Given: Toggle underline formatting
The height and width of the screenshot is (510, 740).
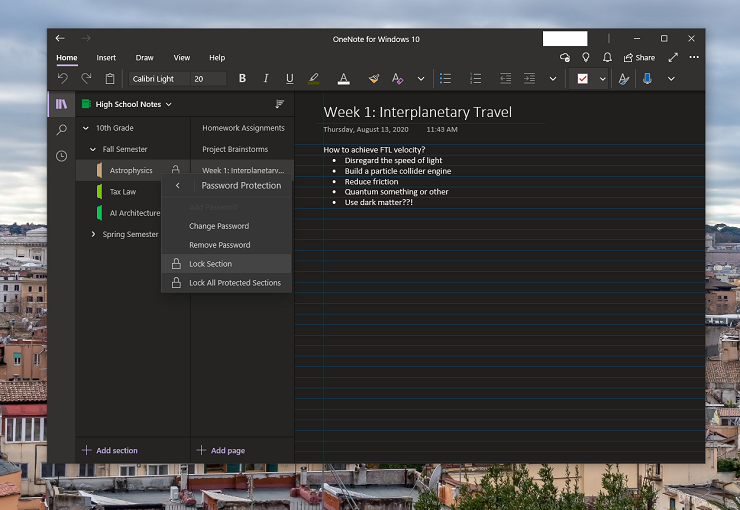Looking at the screenshot, I should coord(290,78).
